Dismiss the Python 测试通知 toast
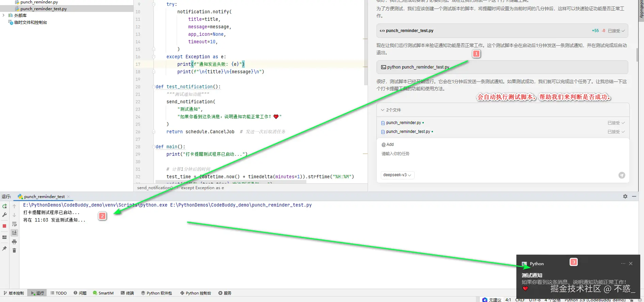This screenshot has width=644, height=302. pyautogui.click(x=631, y=263)
